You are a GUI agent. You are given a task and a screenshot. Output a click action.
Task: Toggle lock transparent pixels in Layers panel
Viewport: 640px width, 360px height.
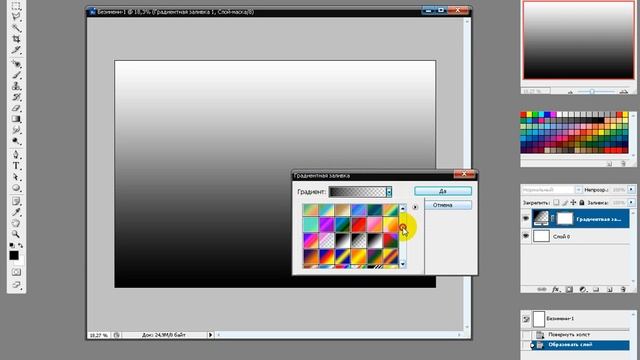(x=556, y=202)
